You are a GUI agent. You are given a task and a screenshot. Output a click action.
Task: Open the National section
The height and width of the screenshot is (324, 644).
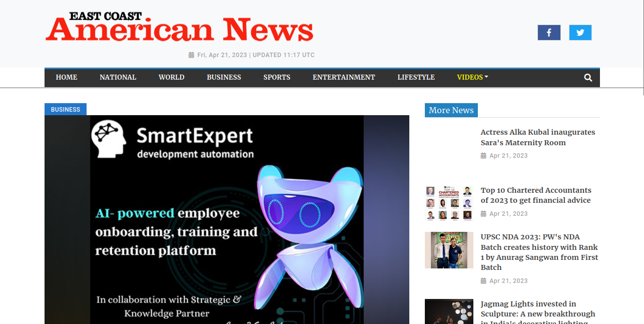(118, 77)
